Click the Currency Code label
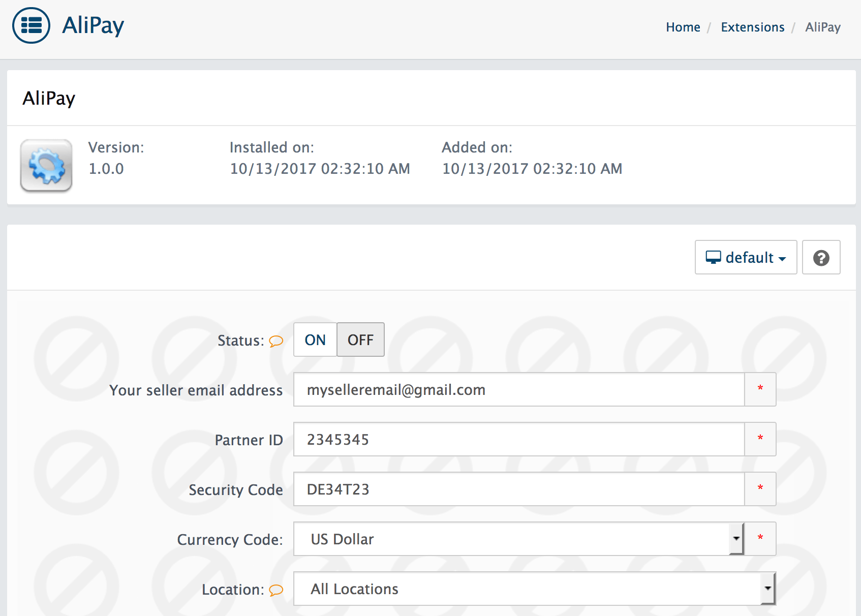 click(230, 540)
